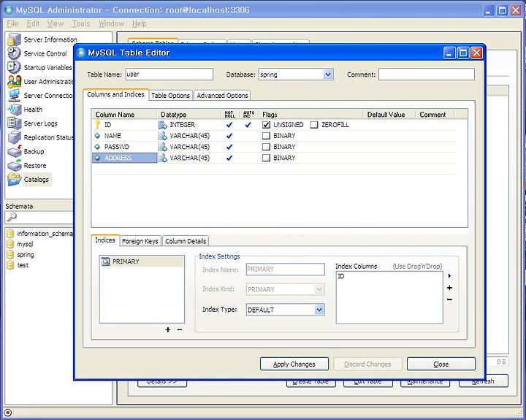Toggle NOT NULL for ADDRESS column
The height and width of the screenshot is (420, 526).
[229, 158]
